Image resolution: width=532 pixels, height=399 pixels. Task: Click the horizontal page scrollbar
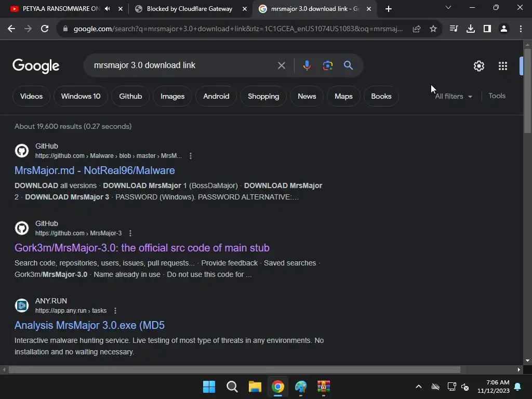click(234, 369)
